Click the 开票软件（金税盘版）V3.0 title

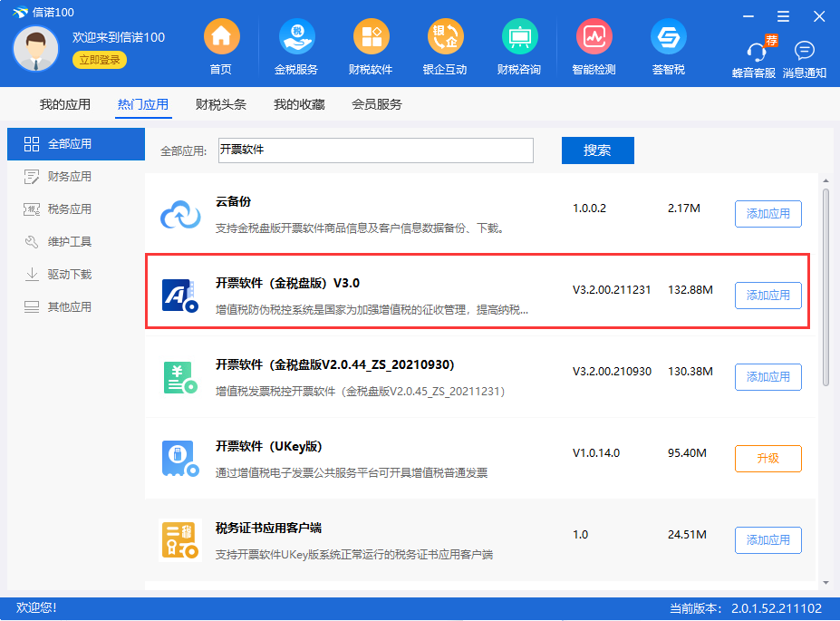pos(287,283)
